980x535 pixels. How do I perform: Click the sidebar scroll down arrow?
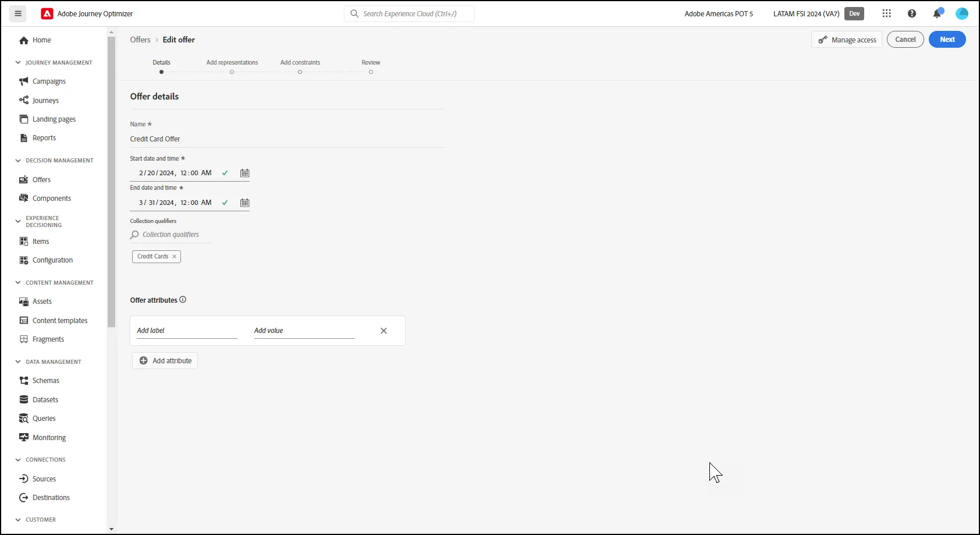111,529
